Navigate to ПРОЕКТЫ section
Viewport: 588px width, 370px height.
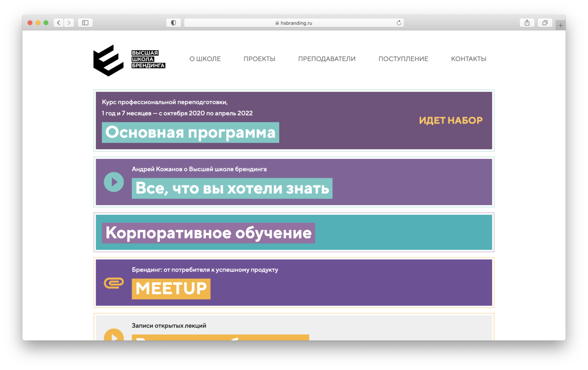pyautogui.click(x=259, y=59)
